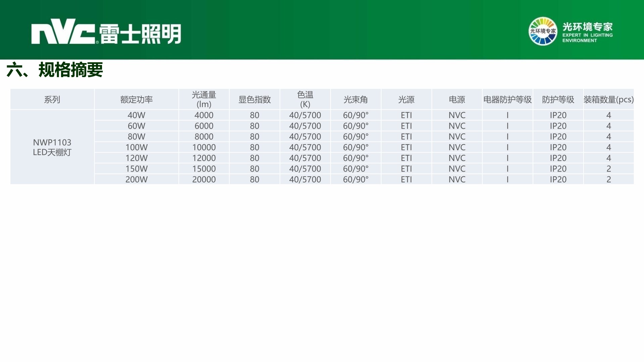
Task: Click the 电器防护等级 column header
Action: [x=507, y=100]
